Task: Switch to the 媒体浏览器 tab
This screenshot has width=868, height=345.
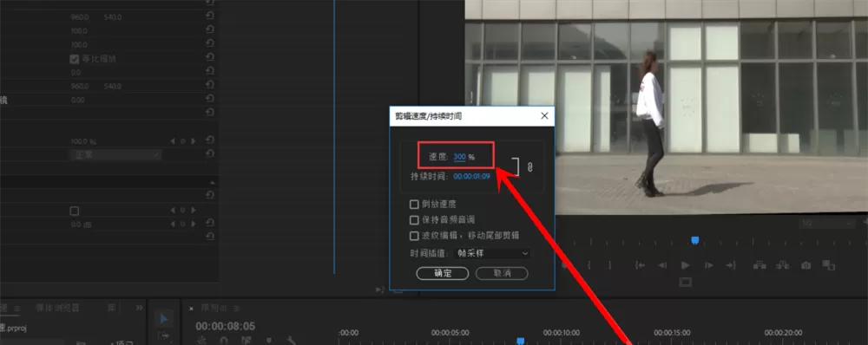Action: point(57,308)
